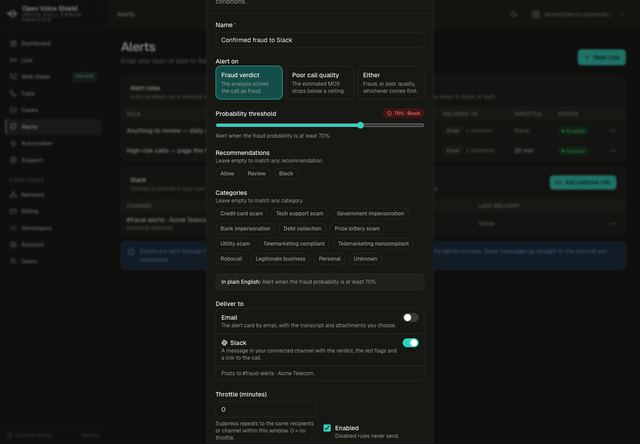Open the user account dropdown chevron
This screenshot has width=640, height=444.
pos(622,14)
